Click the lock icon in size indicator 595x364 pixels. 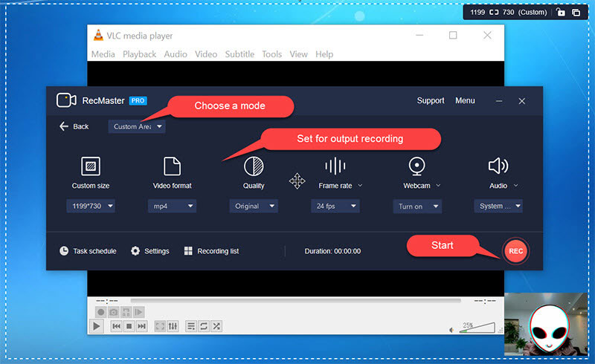coord(561,12)
